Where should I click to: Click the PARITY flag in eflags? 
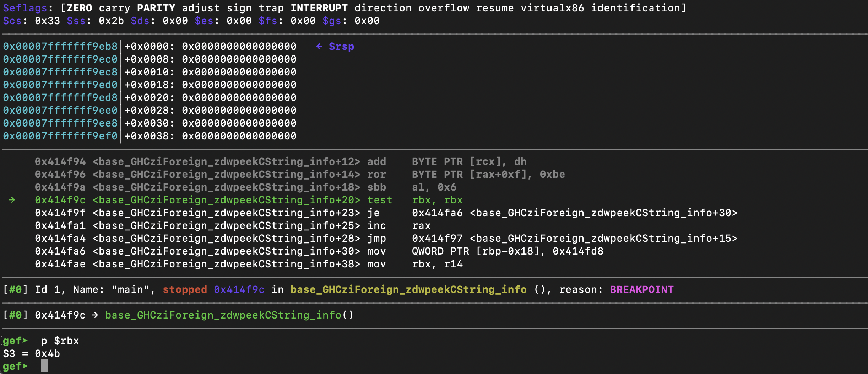(156, 8)
